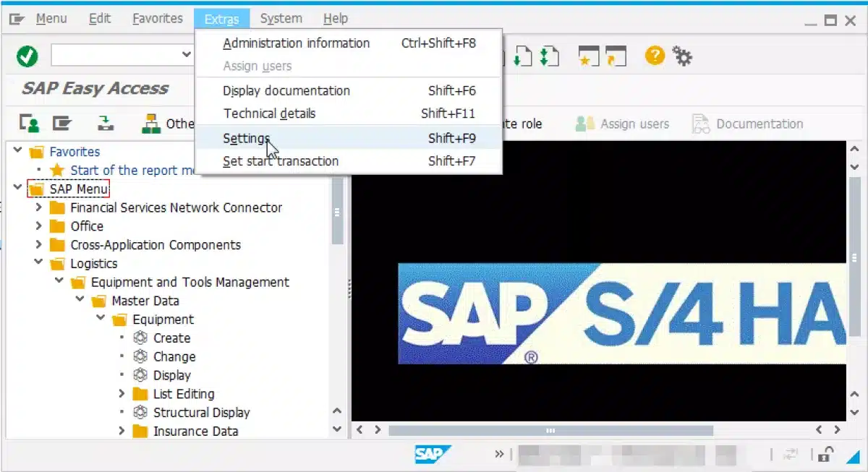Expand Financial Services Network Connector folder
Screen dimensions: 868x472
(39, 207)
